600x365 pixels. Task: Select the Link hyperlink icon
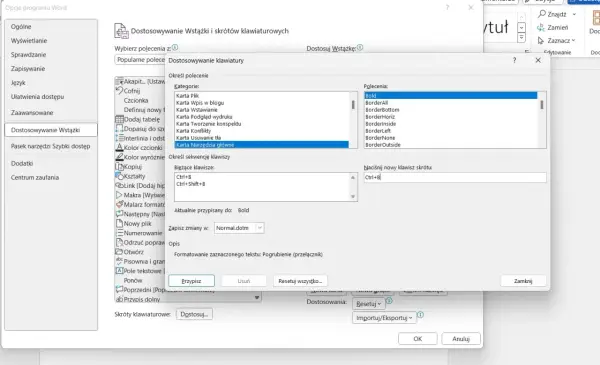point(119,186)
